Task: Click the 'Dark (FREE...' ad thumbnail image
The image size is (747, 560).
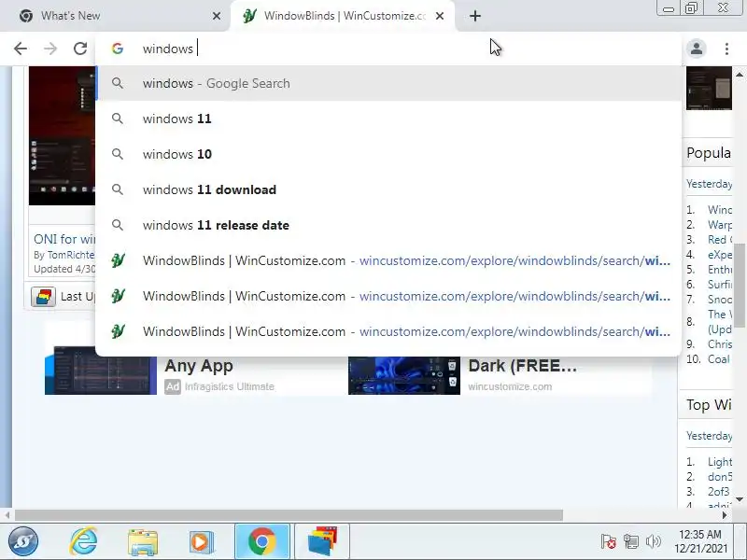Action: tap(404, 375)
